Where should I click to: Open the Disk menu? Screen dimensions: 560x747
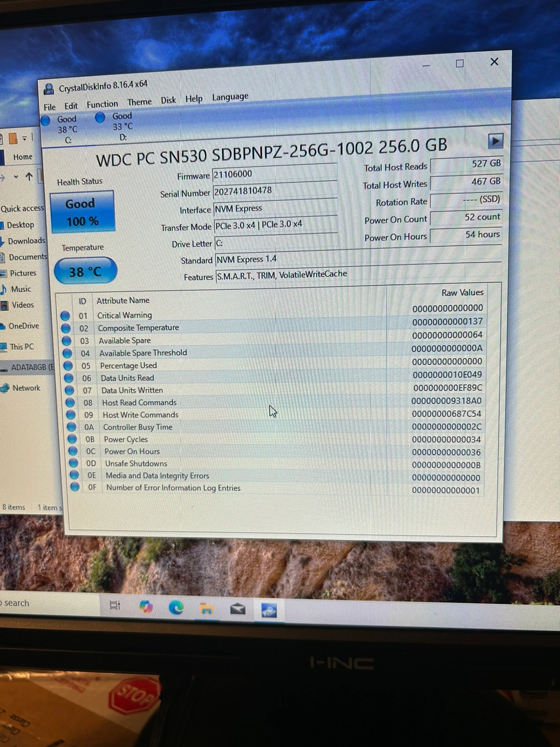click(x=169, y=100)
